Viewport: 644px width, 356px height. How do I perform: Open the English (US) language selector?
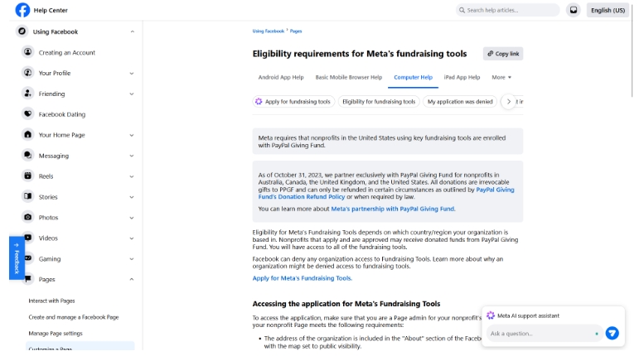608,10
